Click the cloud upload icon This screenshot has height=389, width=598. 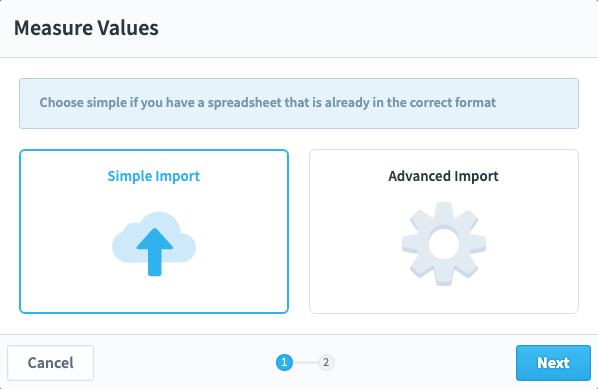pos(154,244)
